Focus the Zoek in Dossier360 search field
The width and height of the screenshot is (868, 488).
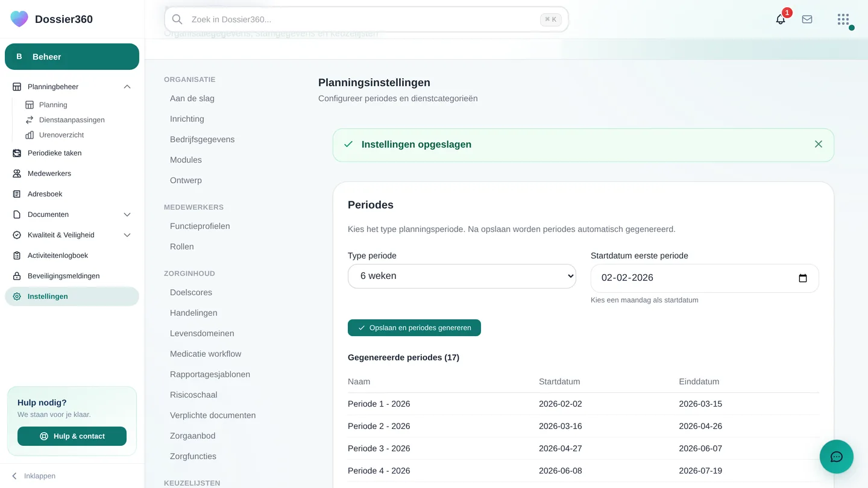point(366,19)
